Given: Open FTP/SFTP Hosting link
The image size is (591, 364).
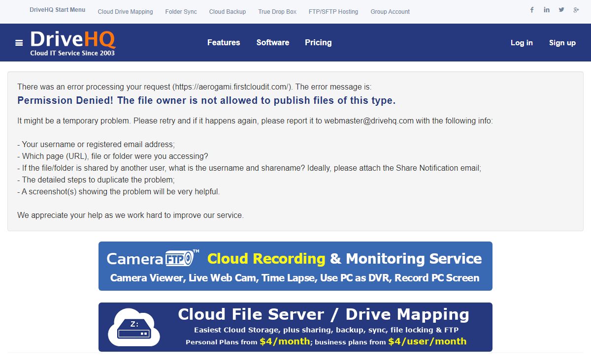Looking at the screenshot, I should tap(333, 11).
